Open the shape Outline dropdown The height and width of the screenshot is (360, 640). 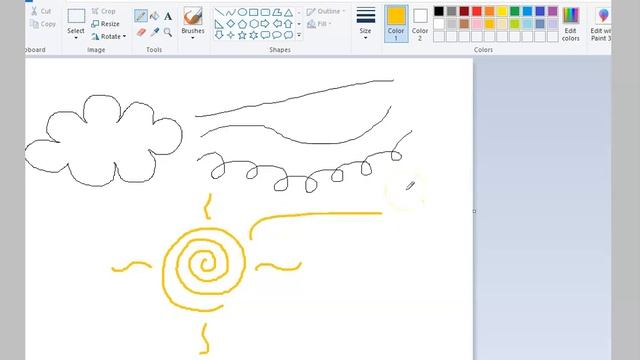(326, 11)
